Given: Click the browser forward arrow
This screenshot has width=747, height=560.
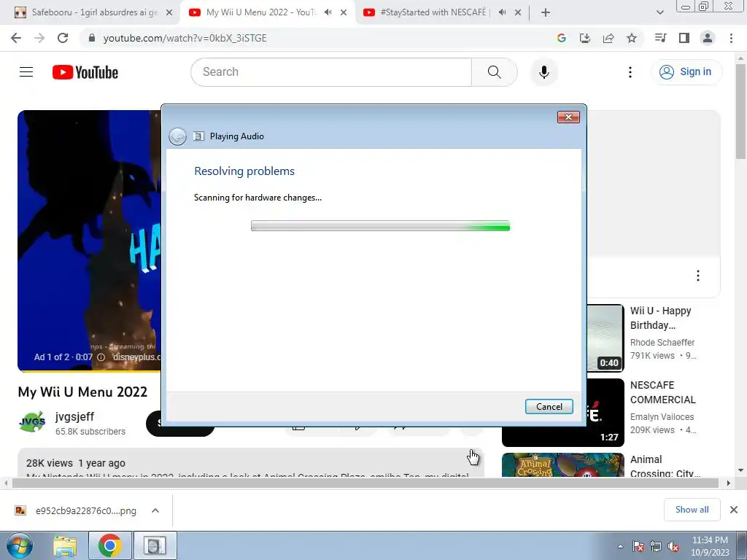Looking at the screenshot, I should coord(39,38).
